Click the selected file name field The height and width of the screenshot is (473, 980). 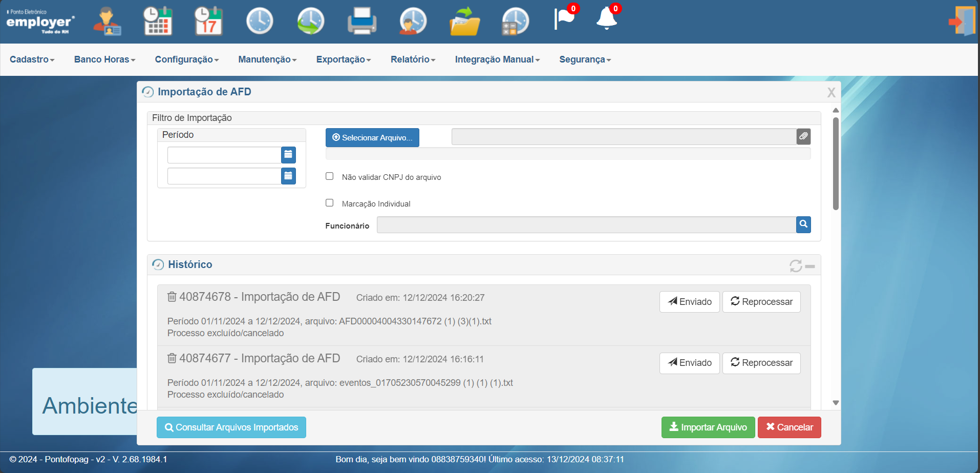pyautogui.click(x=624, y=136)
